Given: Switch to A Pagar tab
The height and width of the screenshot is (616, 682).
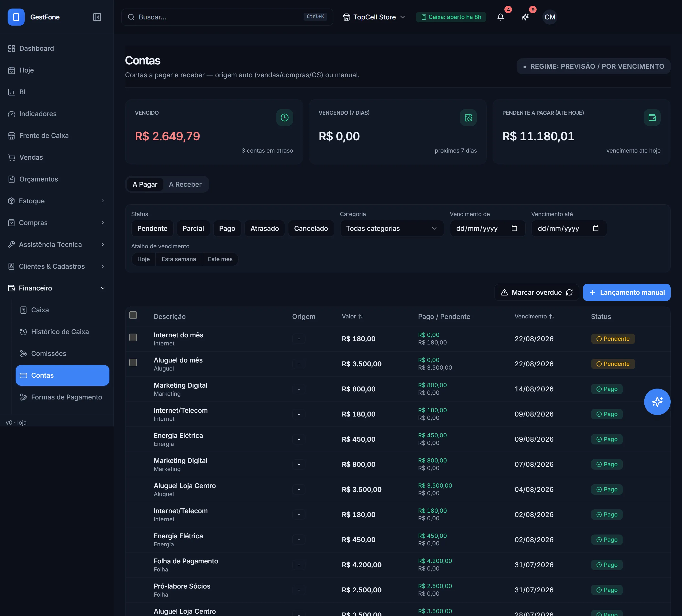Looking at the screenshot, I should click(145, 185).
